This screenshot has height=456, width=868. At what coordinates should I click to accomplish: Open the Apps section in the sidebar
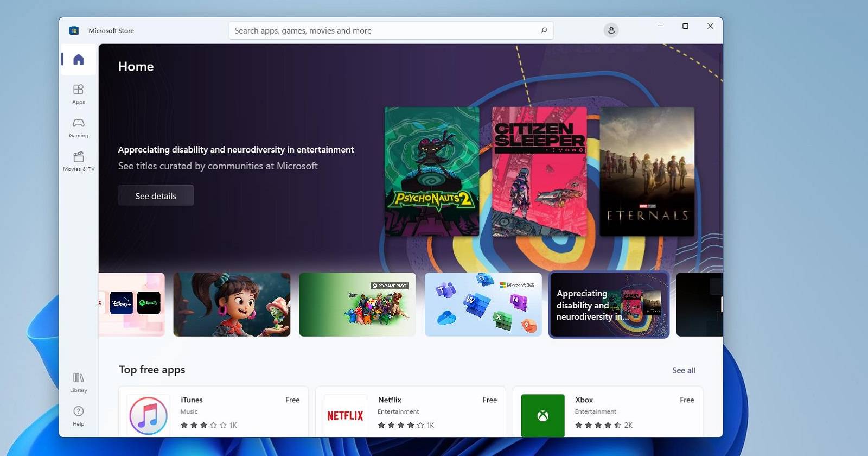[x=79, y=94]
